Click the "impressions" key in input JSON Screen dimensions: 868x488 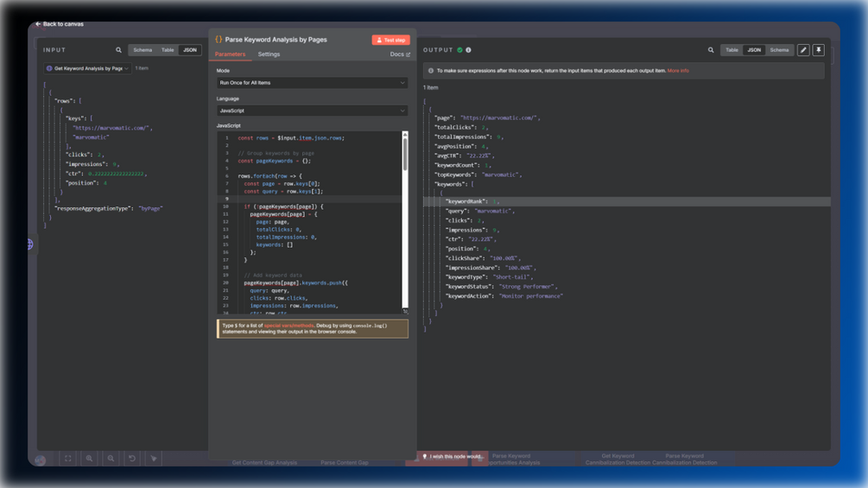click(86, 164)
